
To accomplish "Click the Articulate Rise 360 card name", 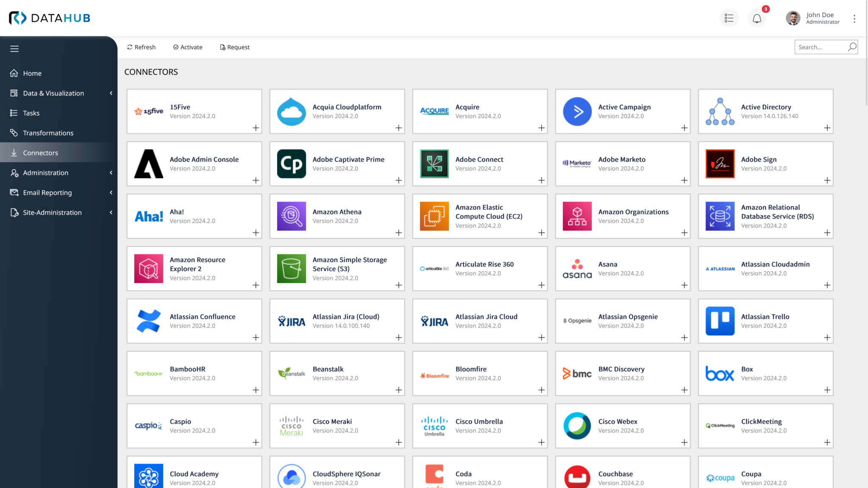I will point(484,264).
